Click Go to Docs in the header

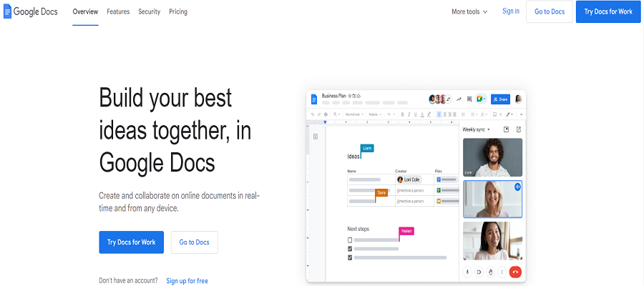[550, 11]
